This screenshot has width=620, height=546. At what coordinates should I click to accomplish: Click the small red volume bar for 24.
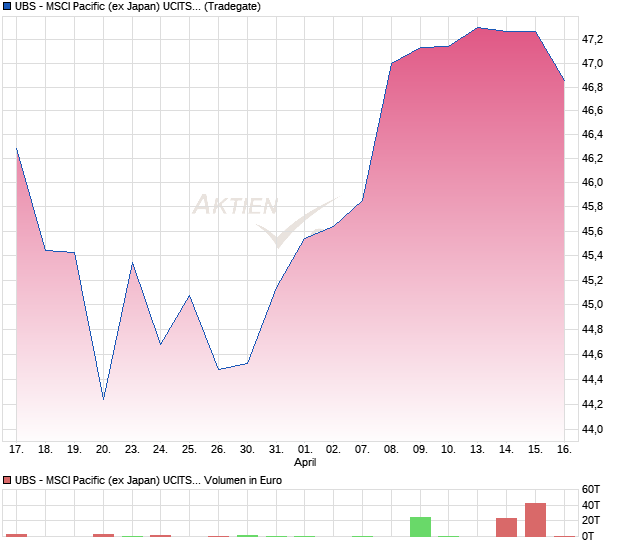click(161, 536)
